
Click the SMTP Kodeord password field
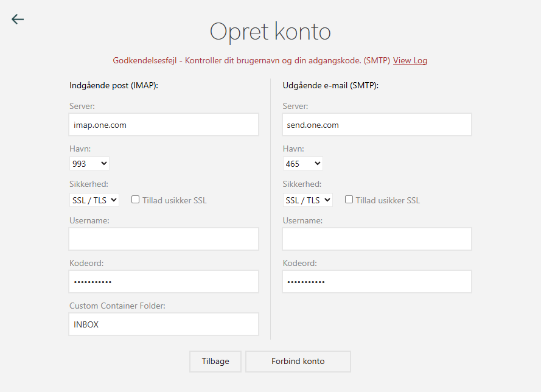(x=377, y=282)
